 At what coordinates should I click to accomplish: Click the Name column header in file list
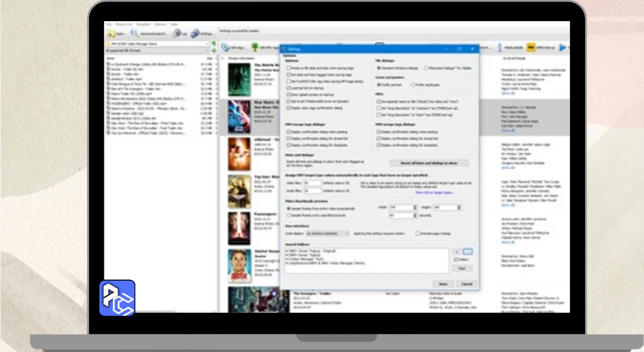click(111, 58)
